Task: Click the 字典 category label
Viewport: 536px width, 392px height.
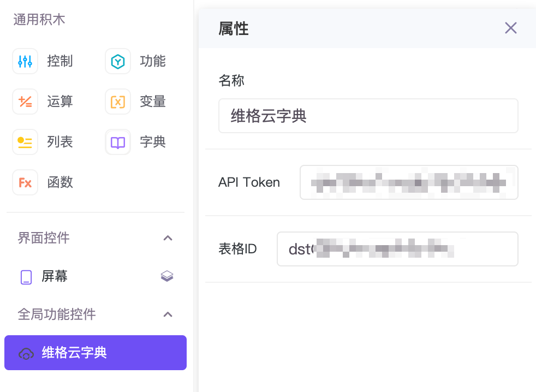Action: tap(153, 142)
